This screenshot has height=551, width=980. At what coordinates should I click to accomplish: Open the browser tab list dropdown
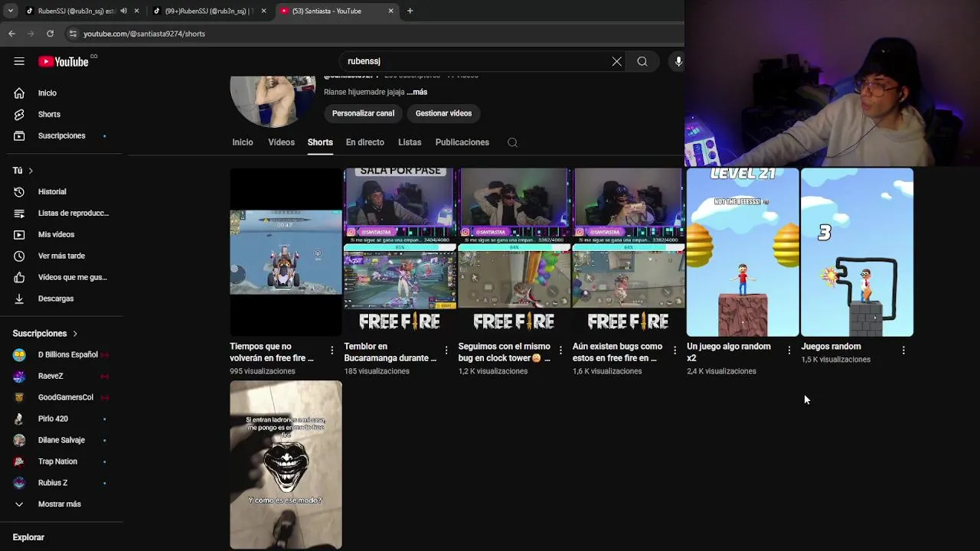(x=10, y=11)
